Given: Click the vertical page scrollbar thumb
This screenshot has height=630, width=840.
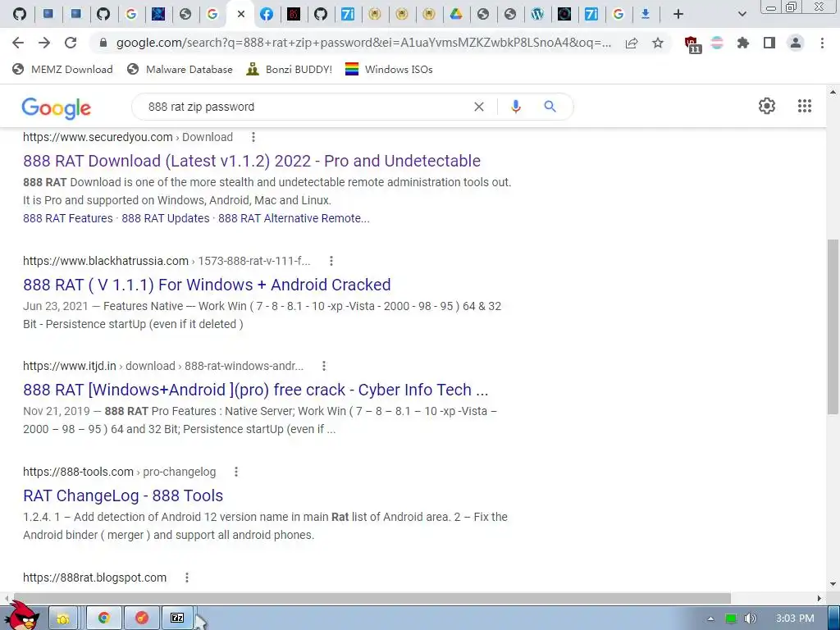Looking at the screenshot, I should click(x=833, y=326).
